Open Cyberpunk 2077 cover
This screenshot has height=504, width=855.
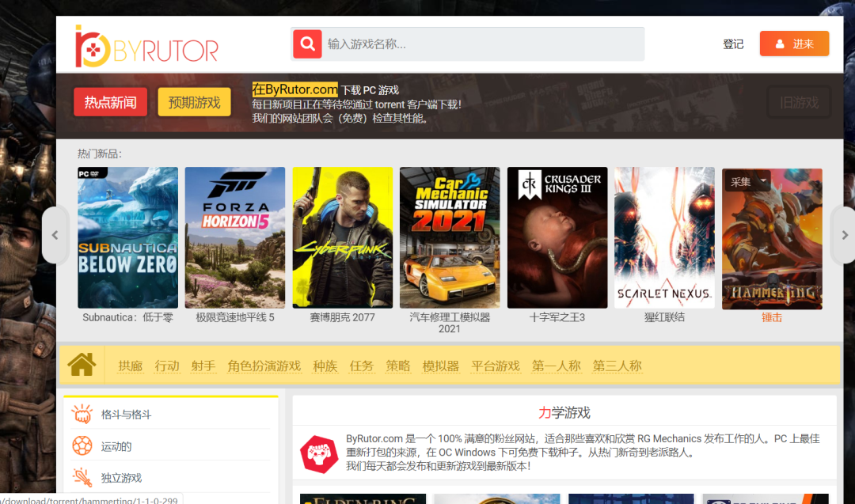click(x=343, y=237)
